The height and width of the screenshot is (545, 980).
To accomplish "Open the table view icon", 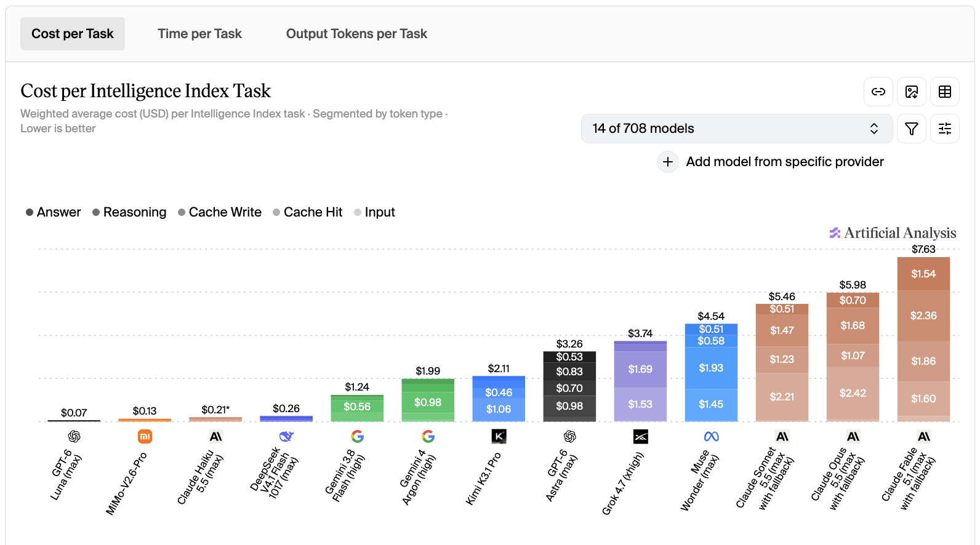I will [945, 92].
